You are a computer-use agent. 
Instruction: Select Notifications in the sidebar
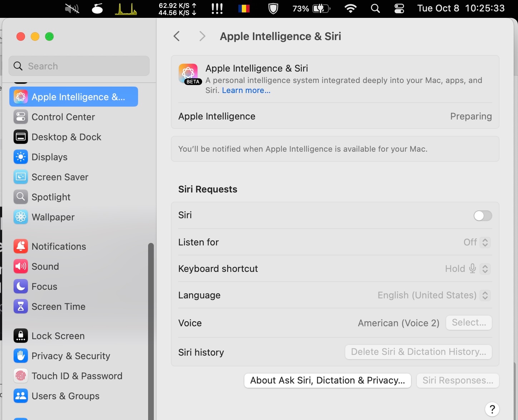click(74, 246)
